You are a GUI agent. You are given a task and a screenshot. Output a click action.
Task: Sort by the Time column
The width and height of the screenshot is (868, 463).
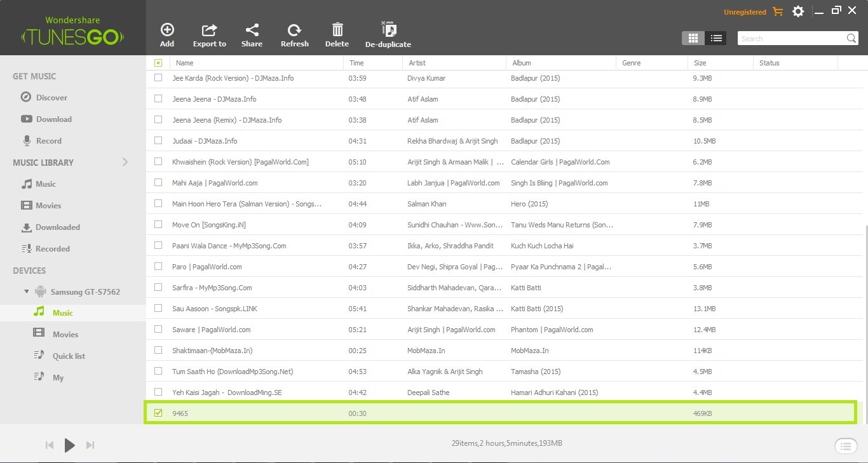click(x=356, y=63)
